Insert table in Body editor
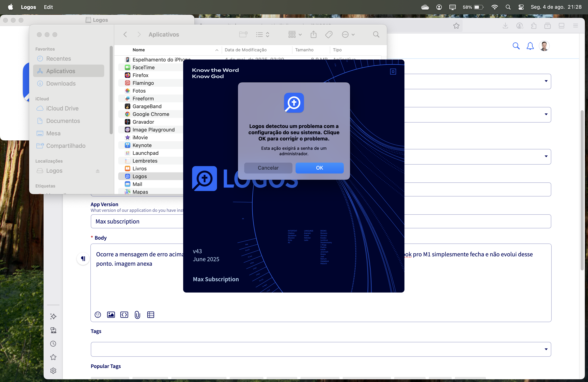 (150, 315)
